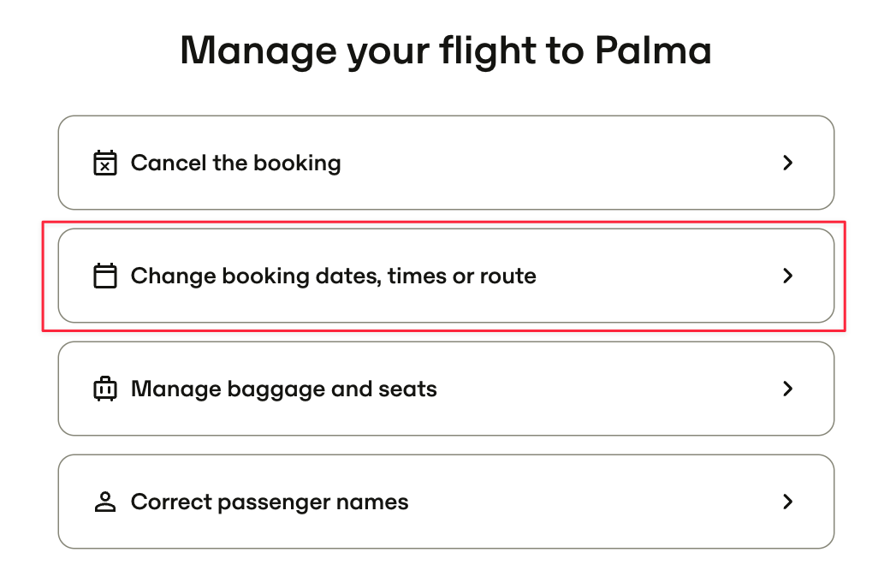Open the arrow beside Manage baggage and seats
Screen dimensions: 896x588
(788, 389)
